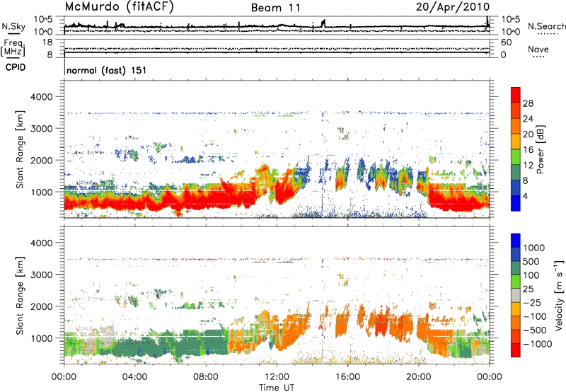Click the N.Sky solid line legend sample
Viewport: 566px width, 392px height.
tap(13, 33)
